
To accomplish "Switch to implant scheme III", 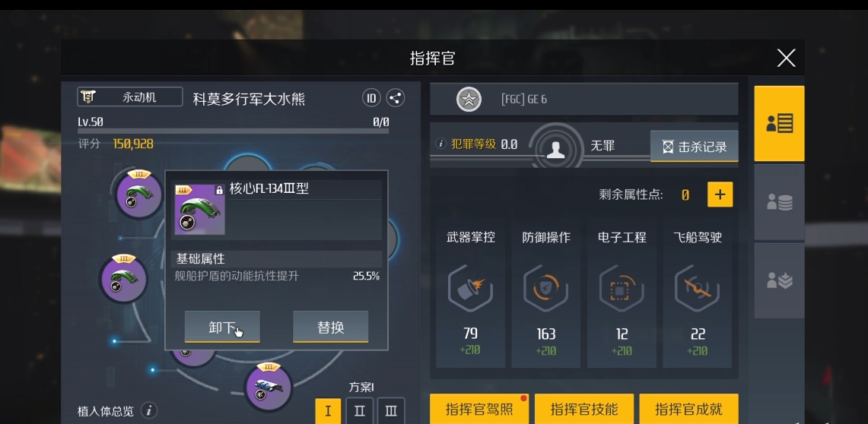I will [391, 411].
